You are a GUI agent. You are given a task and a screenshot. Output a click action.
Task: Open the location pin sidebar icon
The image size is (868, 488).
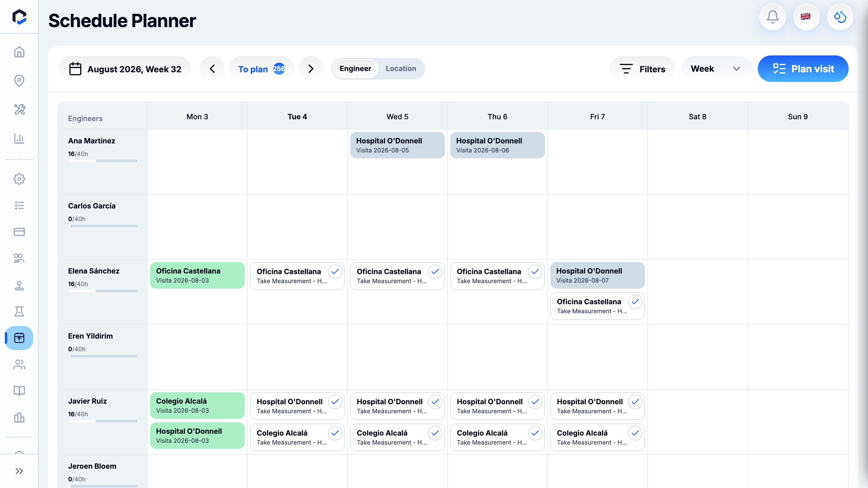(x=19, y=80)
